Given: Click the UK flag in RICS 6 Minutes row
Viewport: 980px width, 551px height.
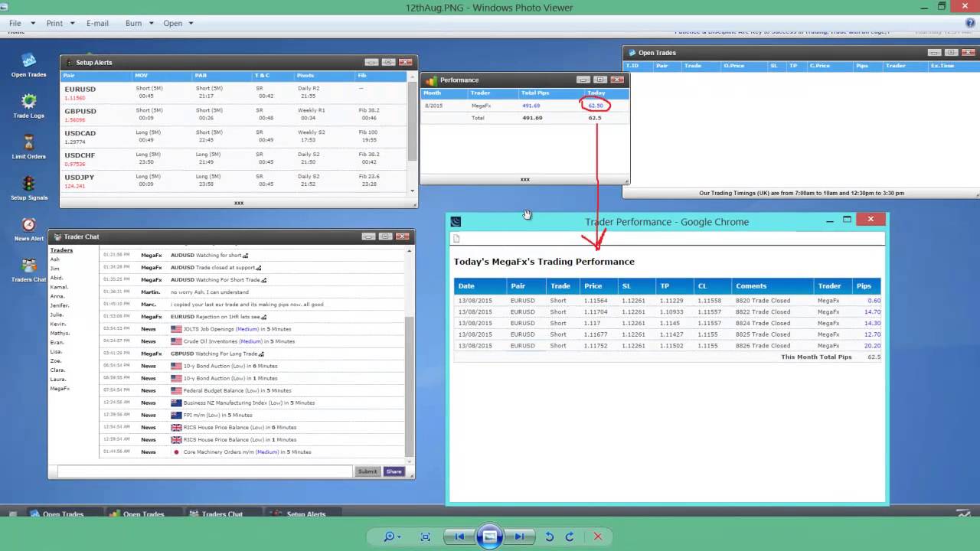Looking at the screenshot, I should tap(176, 427).
